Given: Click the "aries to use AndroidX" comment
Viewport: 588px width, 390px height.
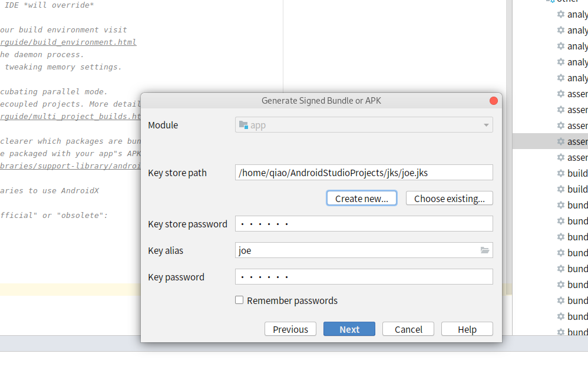Looking at the screenshot, I should [49, 190].
